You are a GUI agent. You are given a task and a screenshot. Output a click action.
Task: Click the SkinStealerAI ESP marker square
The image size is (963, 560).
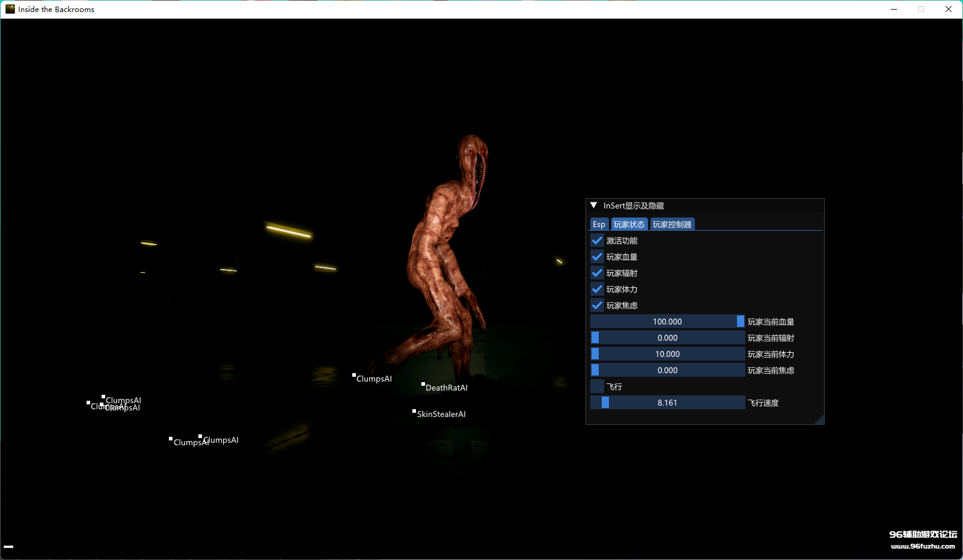tap(414, 411)
